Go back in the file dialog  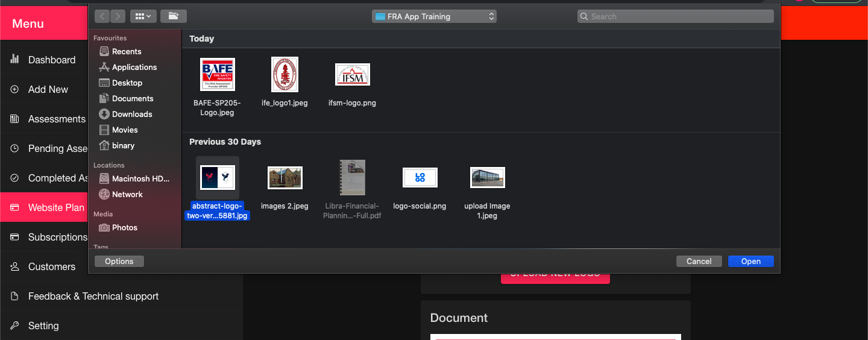(x=102, y=16)
